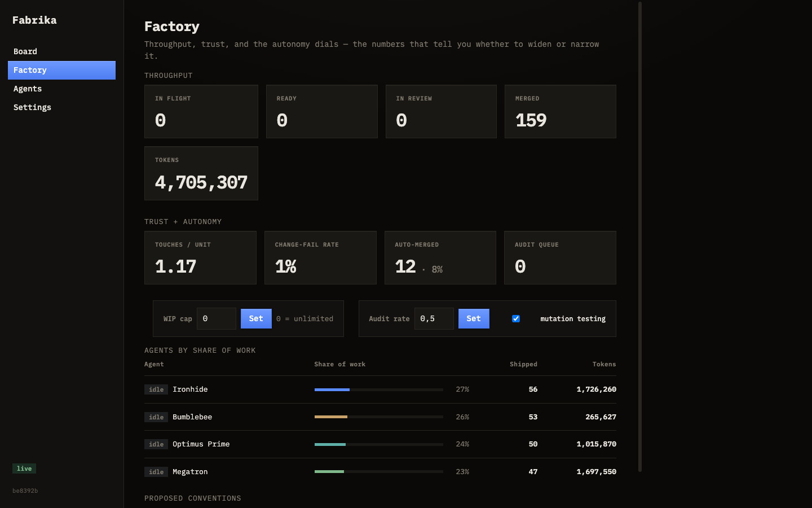Click Ironhide's token count 1,726,260
This screenshot has width=812, height=508.
[x=597, y=389]
